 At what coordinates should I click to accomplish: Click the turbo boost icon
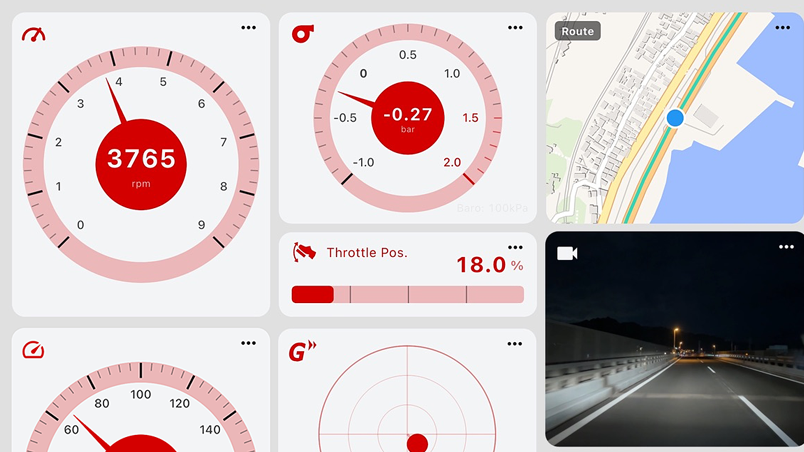pos(303,34)
